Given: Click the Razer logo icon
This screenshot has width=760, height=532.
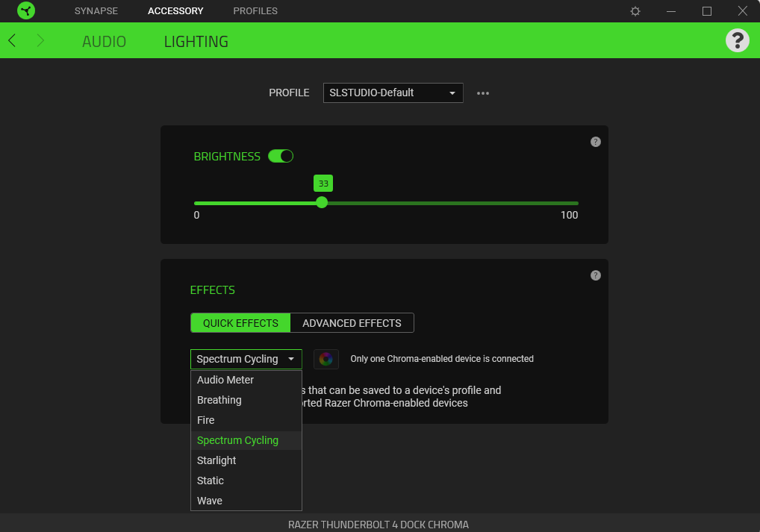Looking at the screenshot, I should pyautogui.click(x=26, y=10).
